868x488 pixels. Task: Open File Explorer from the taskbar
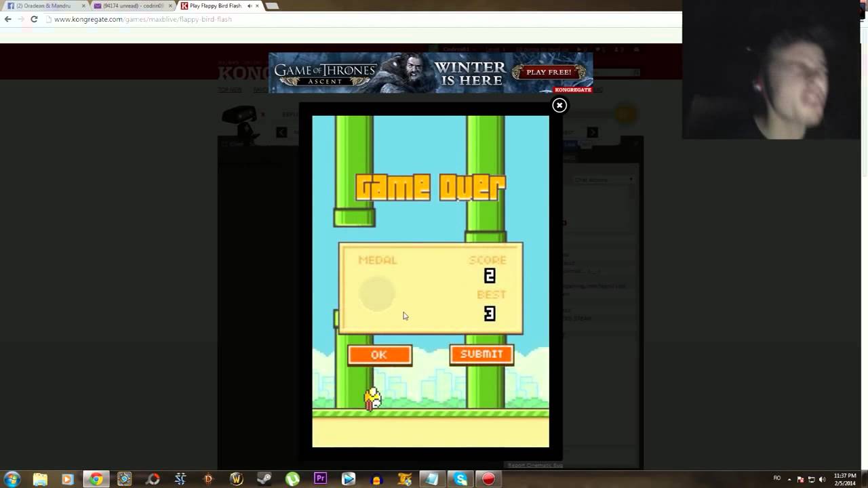(x=40, y=479)
